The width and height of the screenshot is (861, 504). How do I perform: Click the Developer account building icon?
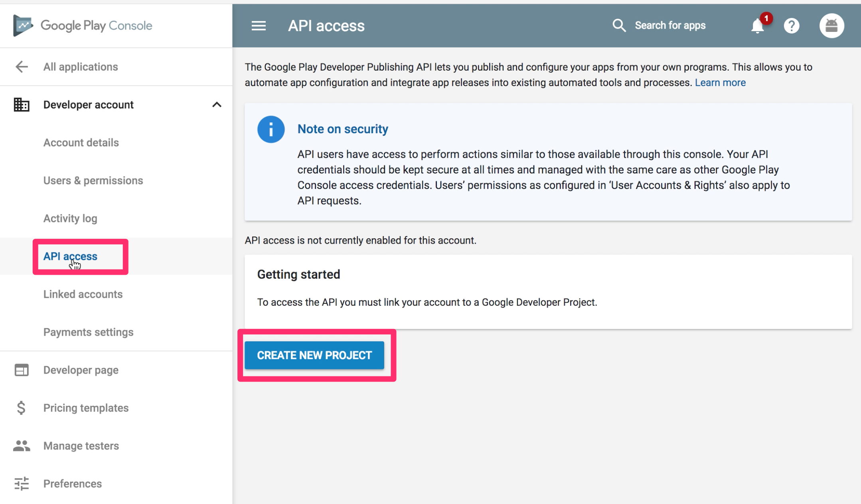coord(22,104)
